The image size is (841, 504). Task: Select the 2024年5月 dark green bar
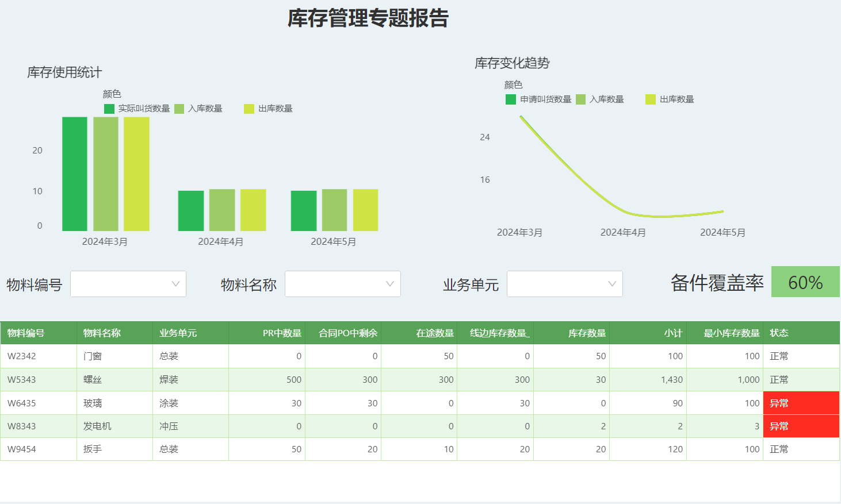pos(304,211)
